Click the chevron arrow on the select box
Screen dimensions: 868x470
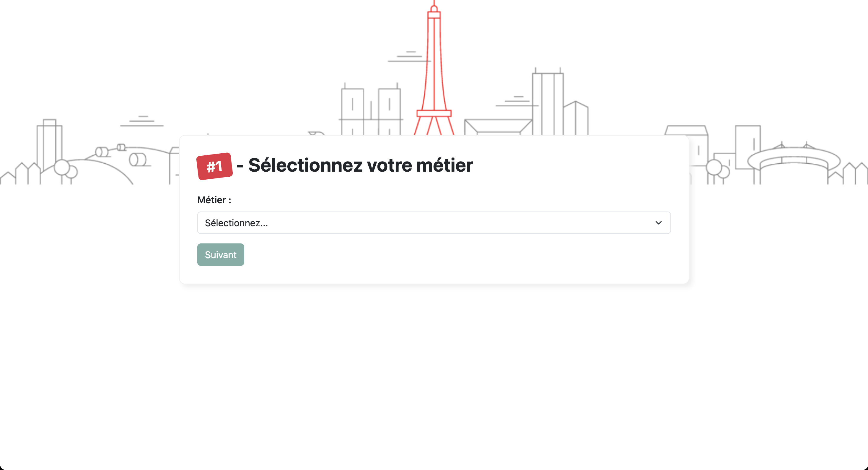click(658, 223)
